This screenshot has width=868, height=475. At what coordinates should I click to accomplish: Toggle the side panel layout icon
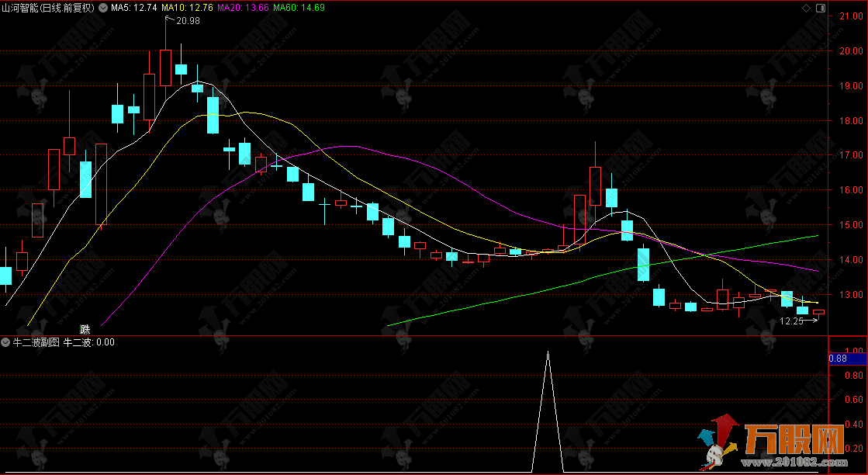pos(819,8)
